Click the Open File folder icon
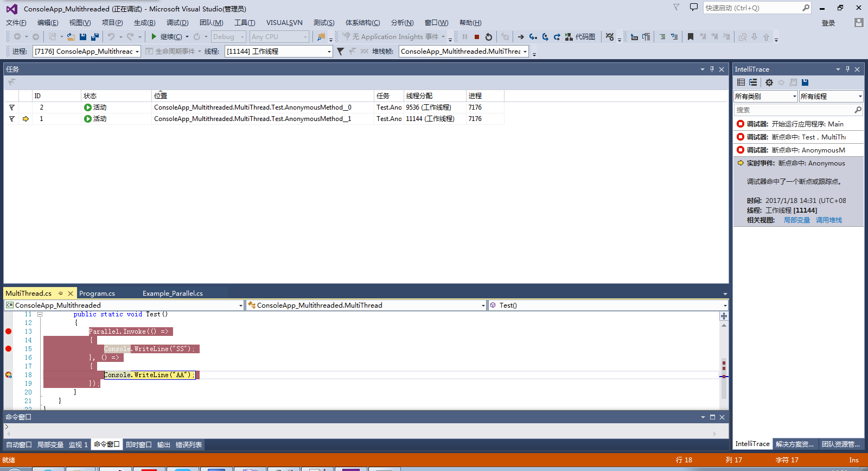The width and height of the screenshot is (868, 471). (x=71, y=37)
